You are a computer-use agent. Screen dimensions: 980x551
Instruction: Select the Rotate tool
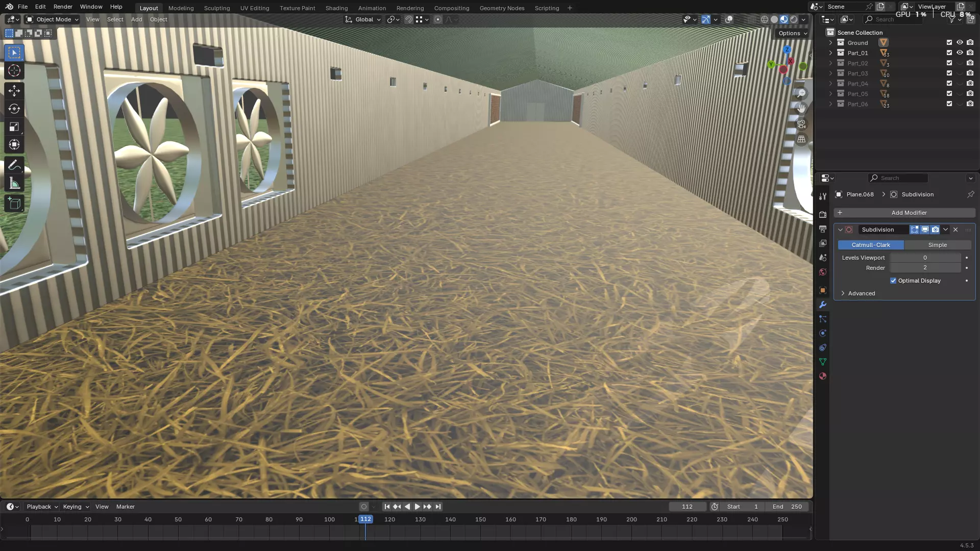14,109
